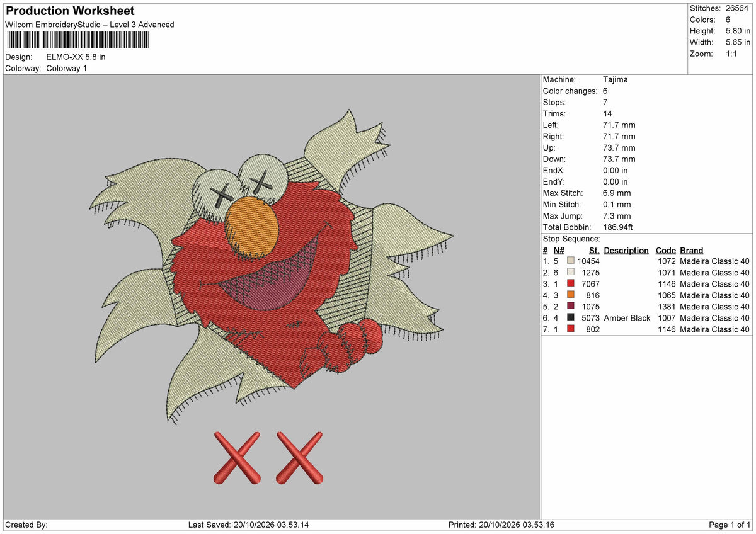Click the 'Up:' label

[x=549, y=147]
